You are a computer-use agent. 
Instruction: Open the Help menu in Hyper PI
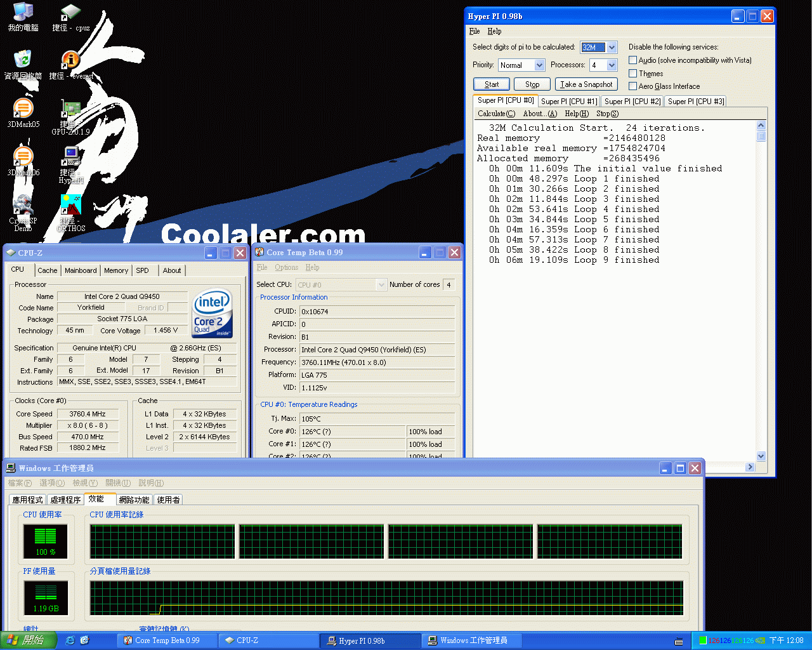(495, 31)
